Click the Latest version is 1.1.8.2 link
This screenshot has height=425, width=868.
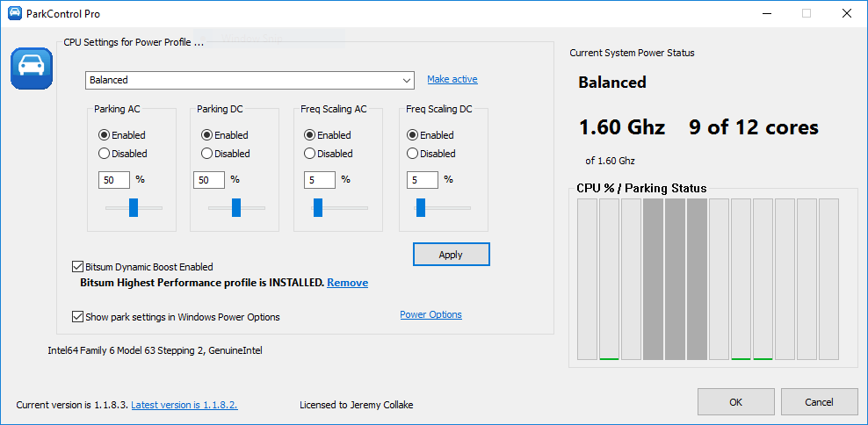click(184, 405)
